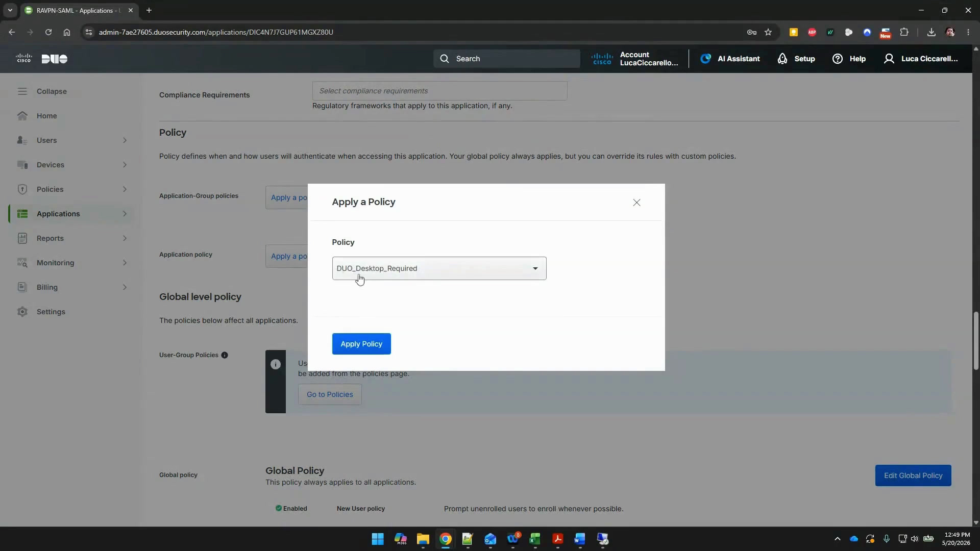
Task: Open the Help menu
Action: point(849,59)
